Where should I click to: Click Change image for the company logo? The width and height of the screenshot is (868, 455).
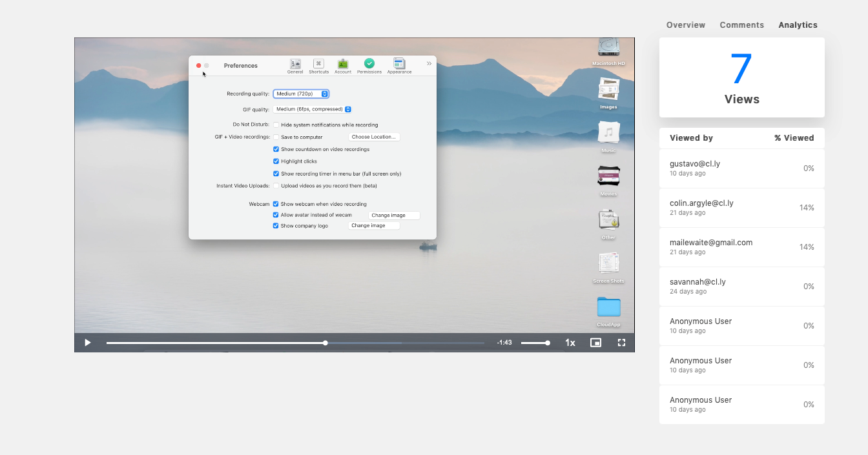(x=374, y=226)
